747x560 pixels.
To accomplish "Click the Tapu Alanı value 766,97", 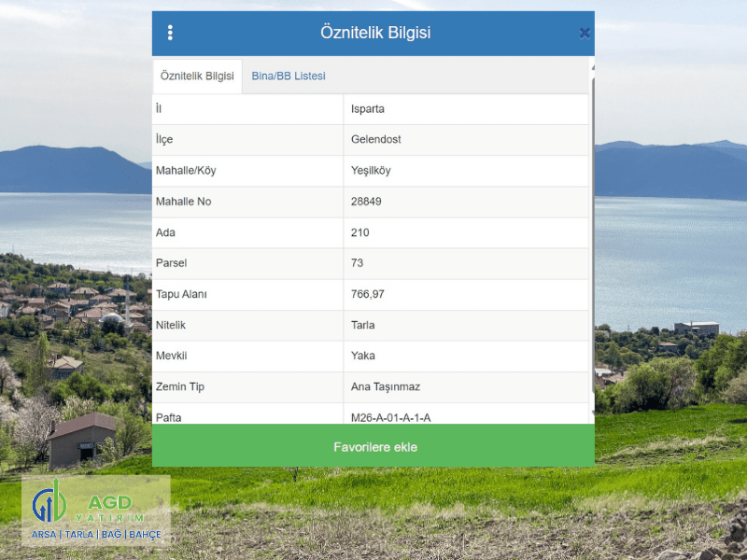I will (368, 294).
